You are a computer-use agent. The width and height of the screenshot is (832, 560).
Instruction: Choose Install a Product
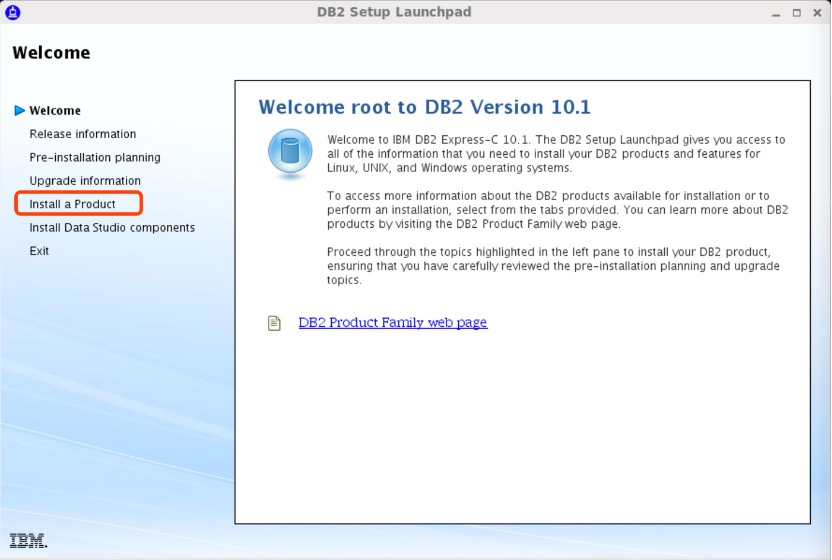(x=72, y=204)
